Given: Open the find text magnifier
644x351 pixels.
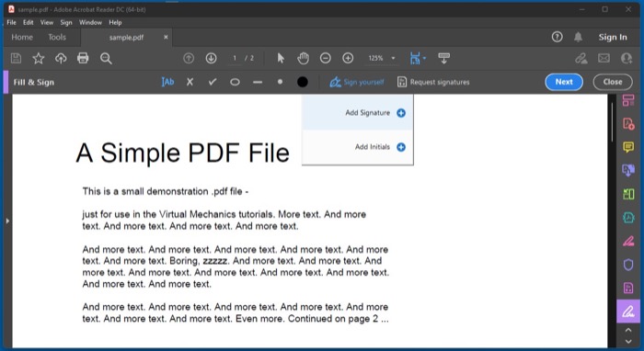Looking at the screenshot, I should click(x=106, y=58).
